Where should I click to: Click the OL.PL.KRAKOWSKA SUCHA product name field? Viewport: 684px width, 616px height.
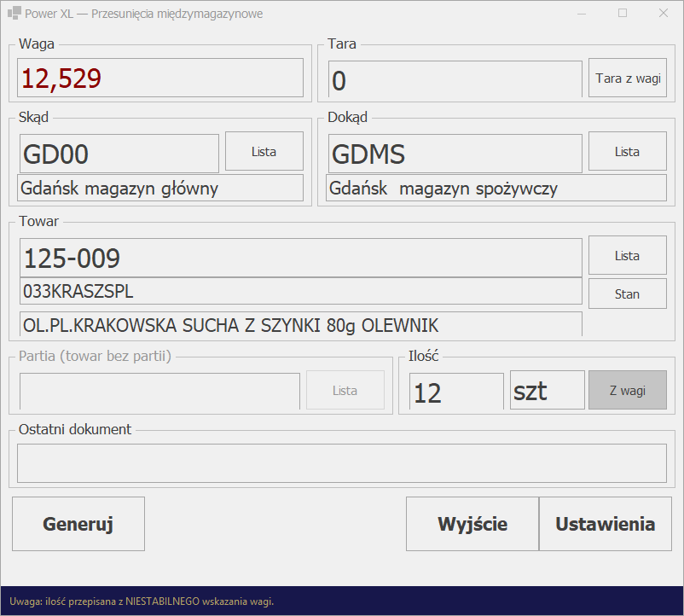tap(301, 323)
